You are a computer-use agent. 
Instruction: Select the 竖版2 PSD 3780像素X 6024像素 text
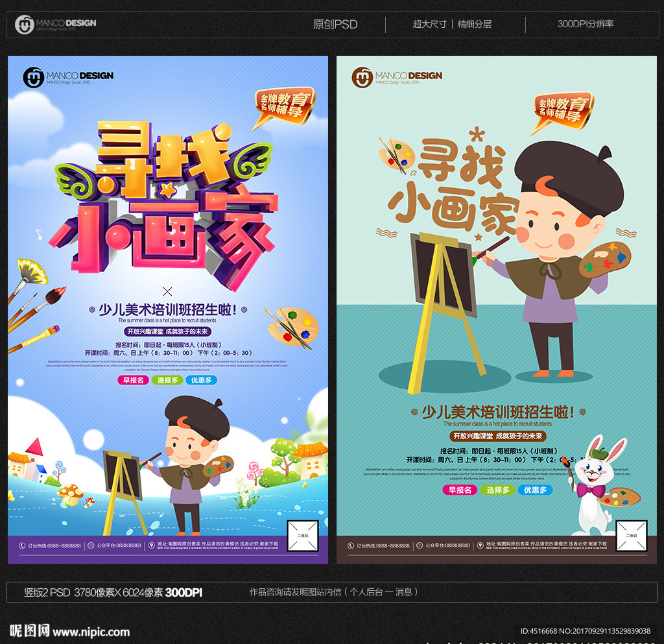[x=113, y=592]
